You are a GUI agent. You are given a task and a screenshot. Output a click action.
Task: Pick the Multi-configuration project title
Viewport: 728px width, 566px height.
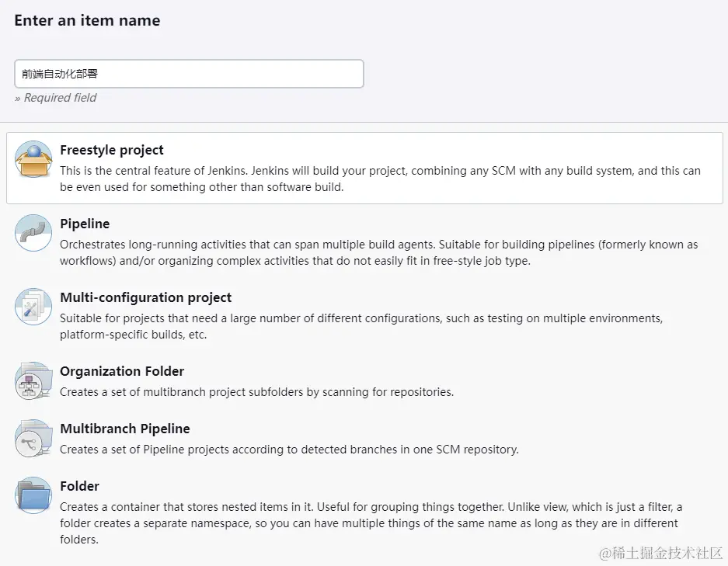click(x=145, y=297)
